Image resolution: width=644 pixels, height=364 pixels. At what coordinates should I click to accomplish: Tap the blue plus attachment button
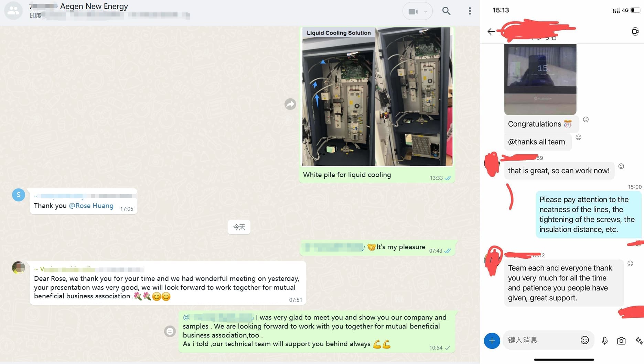492,341
